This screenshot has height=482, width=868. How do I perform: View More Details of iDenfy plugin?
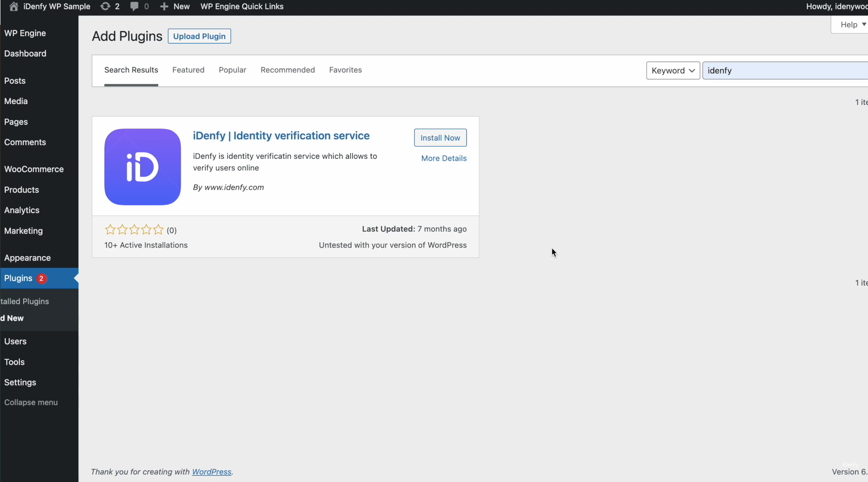coord(444,158)
